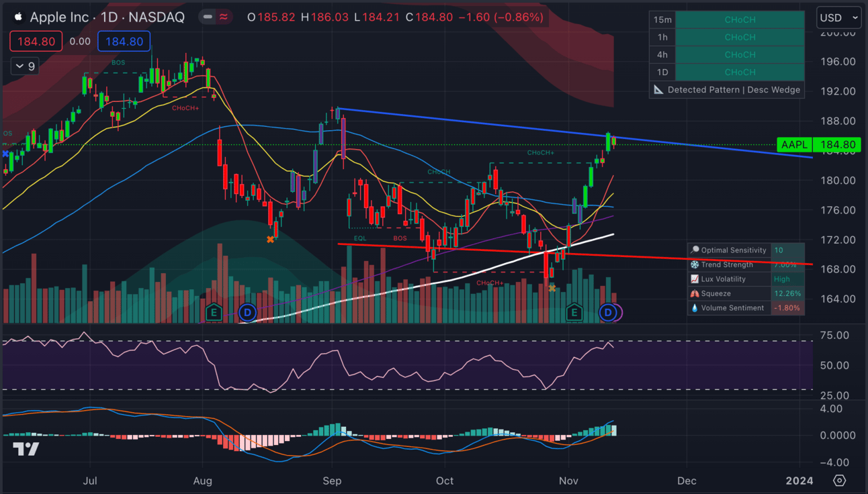868x494 pixels.
Task: Click the CHoCH cell in the 4h row
Action: coord(740,55)
